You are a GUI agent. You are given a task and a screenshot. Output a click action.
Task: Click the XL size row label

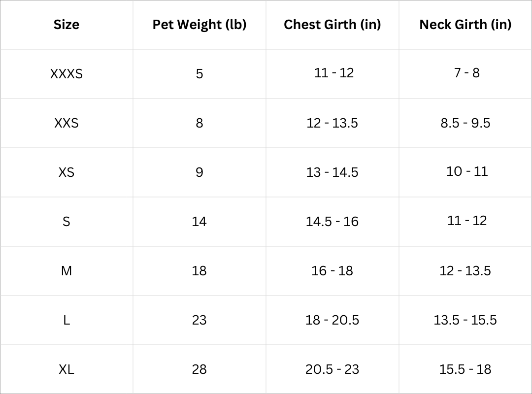[x=66, y=369]
